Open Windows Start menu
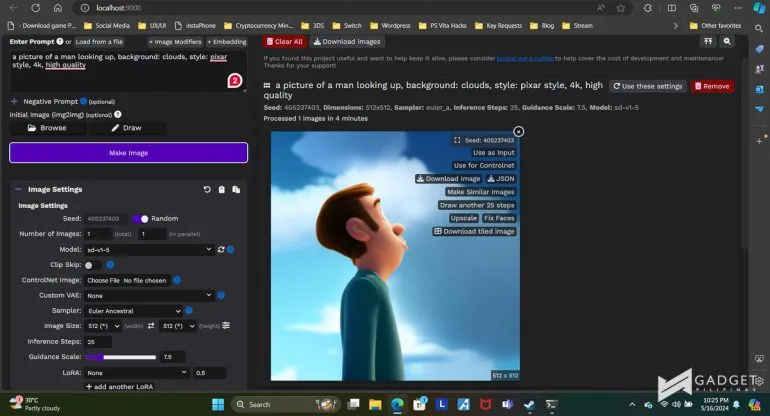Viewport: 770px width, 416px height. [218, 404]
